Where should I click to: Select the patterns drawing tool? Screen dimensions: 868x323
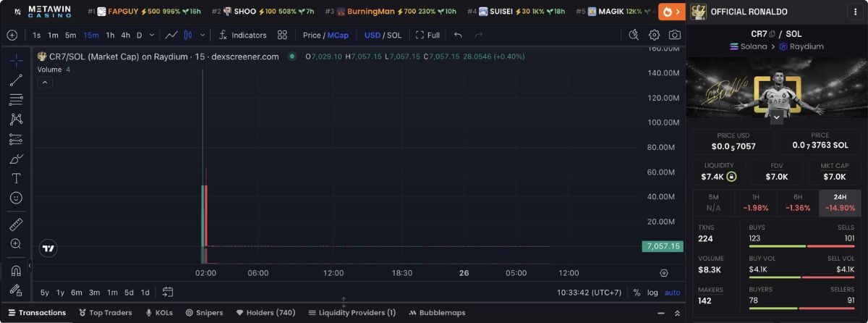click(x=16, y=119)
